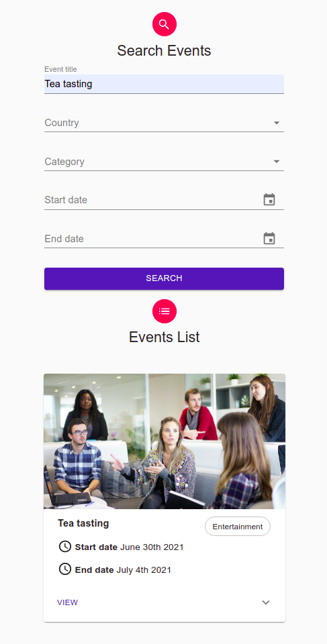Open the Start date calendar picker icon
Viewport: 327px width, 644px height.
pos(269,200)
